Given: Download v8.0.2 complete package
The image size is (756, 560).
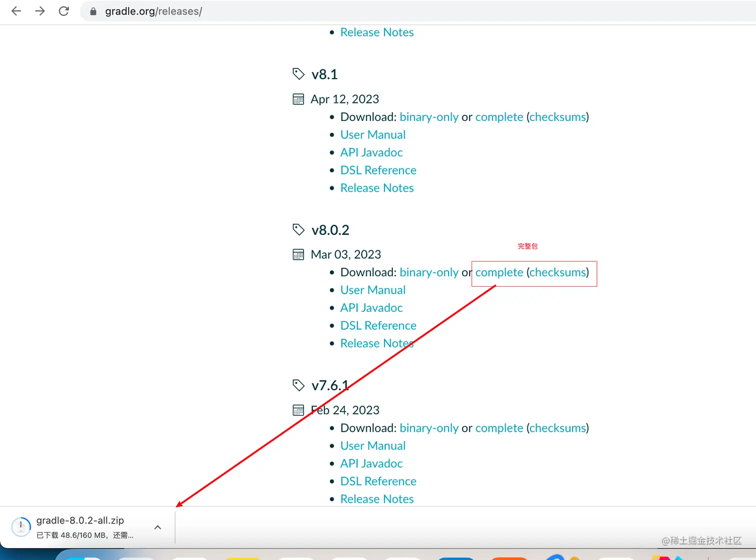Looking at the screenshot, I should 499,272.
